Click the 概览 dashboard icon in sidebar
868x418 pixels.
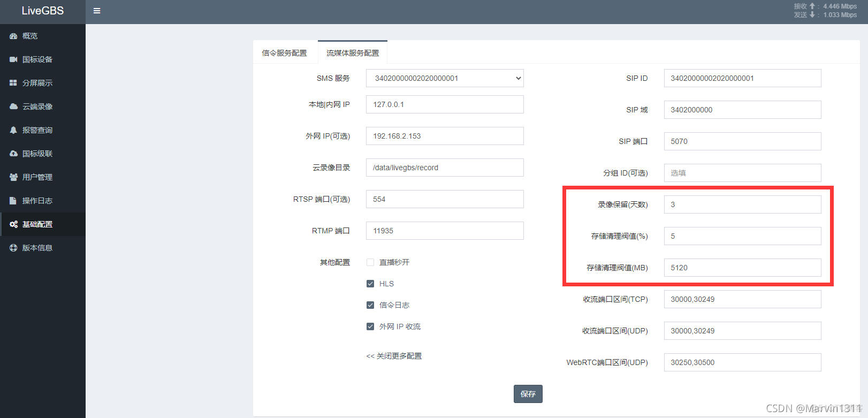13,36
